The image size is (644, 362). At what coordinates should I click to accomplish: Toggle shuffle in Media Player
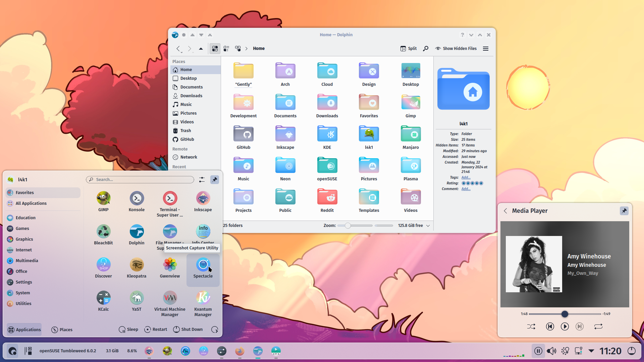coord(531,326)
